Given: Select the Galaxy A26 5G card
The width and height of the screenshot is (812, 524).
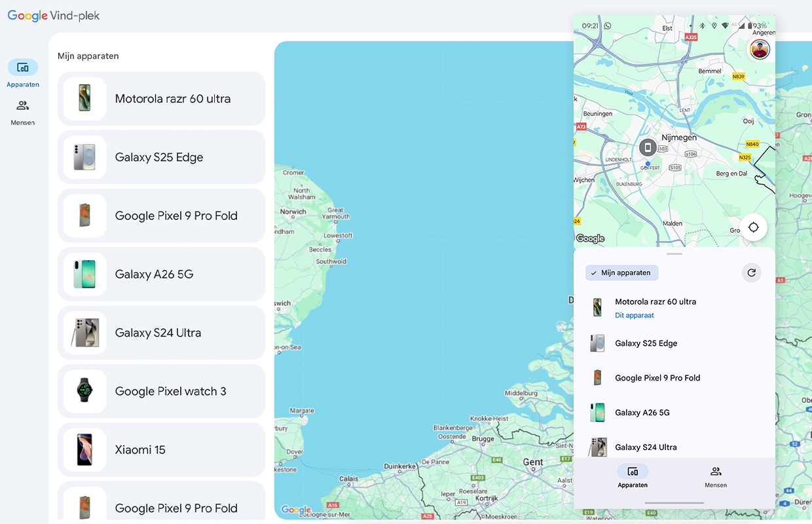Looking at the screenshot, I should (x=161, y=274).
